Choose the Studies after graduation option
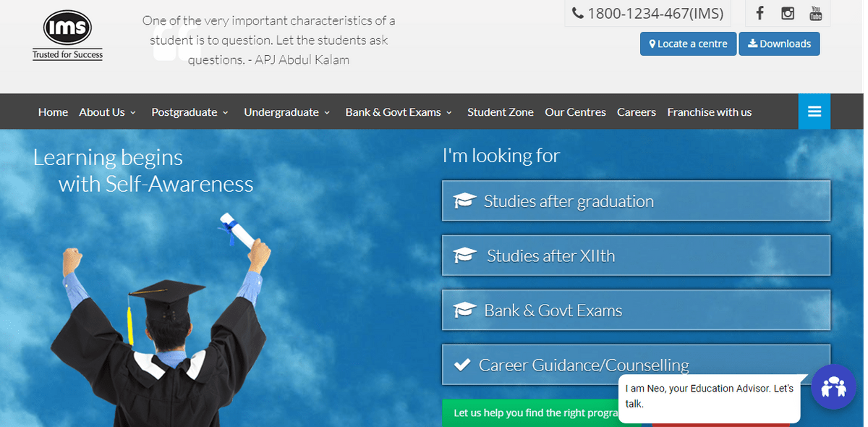Screen dimensions: 868x427 (636, 200)
